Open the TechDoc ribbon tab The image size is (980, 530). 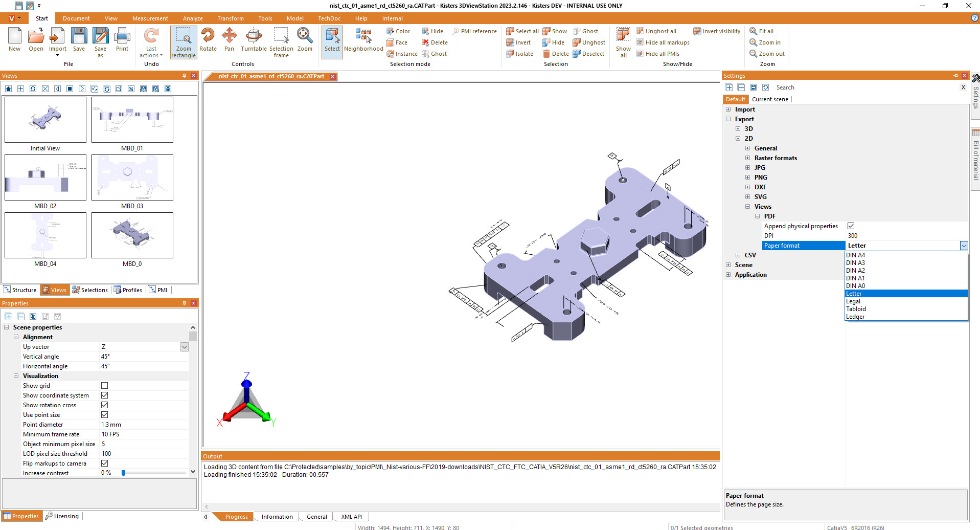[x=329, y=18]
